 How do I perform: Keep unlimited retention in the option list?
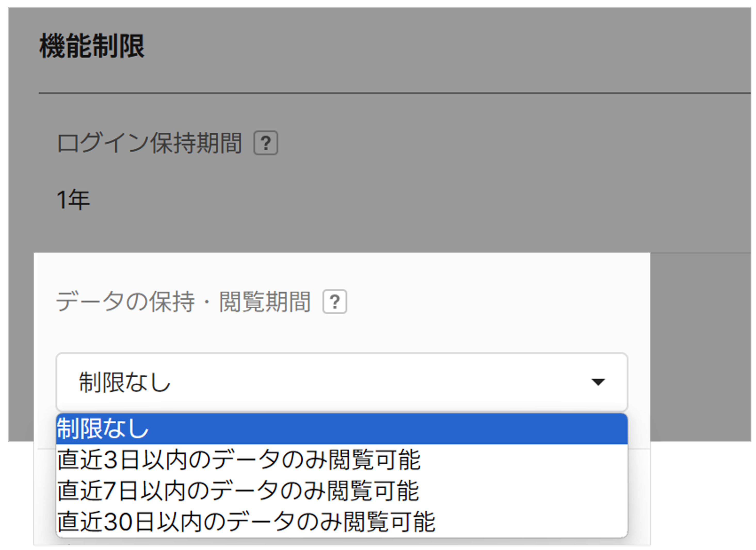coord(341,429)
